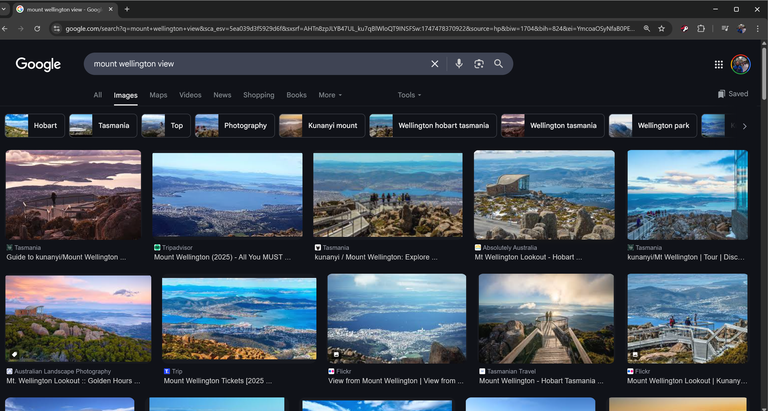Switch to the Books tab
This screenshot has width=768, height=411.
[x=296, y=95]
